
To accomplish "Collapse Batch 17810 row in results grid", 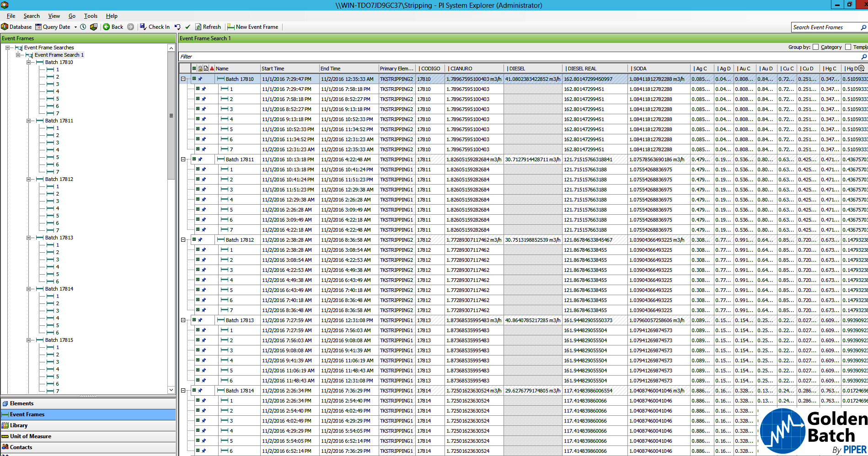I will tap(183, 79).
